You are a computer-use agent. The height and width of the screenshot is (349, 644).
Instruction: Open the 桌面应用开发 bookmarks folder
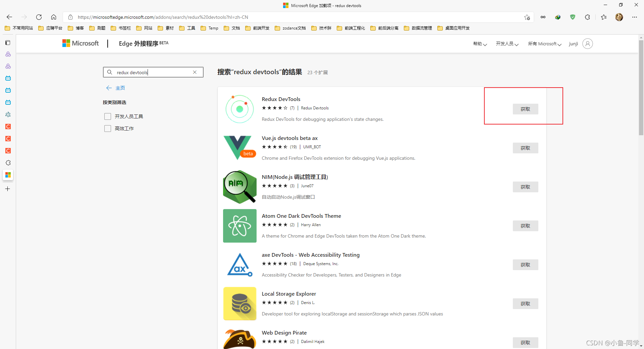(453, 28)
